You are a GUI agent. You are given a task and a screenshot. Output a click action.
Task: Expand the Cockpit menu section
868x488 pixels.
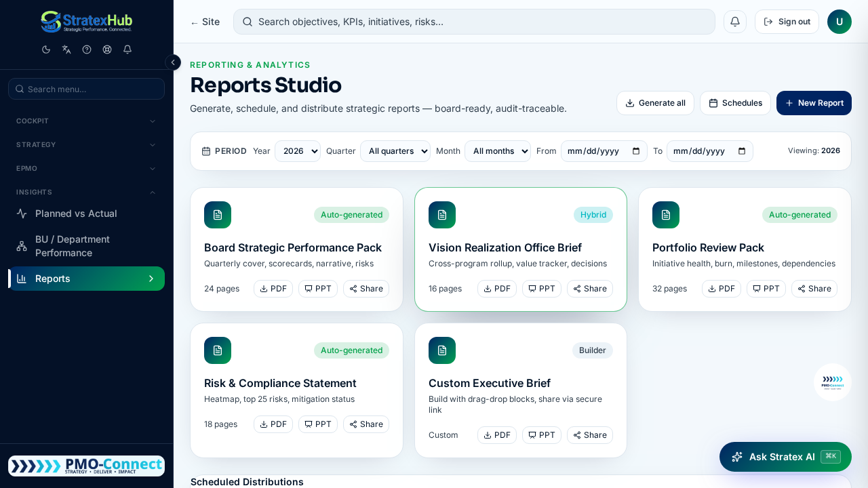click(86, 121)
